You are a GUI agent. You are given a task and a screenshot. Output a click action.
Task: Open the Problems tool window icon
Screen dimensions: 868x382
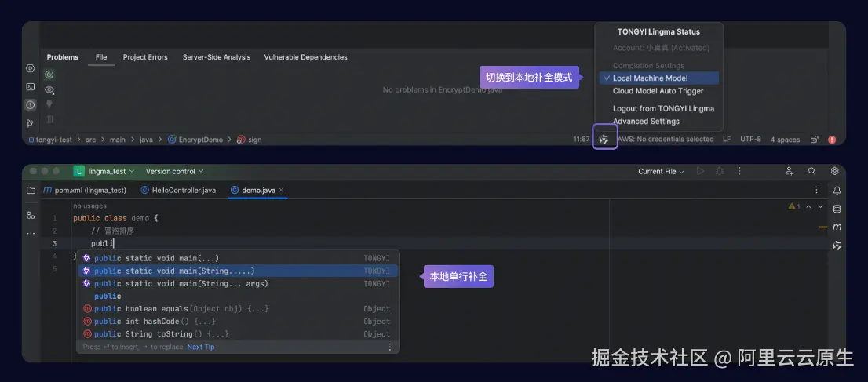(x=31, y=104)
